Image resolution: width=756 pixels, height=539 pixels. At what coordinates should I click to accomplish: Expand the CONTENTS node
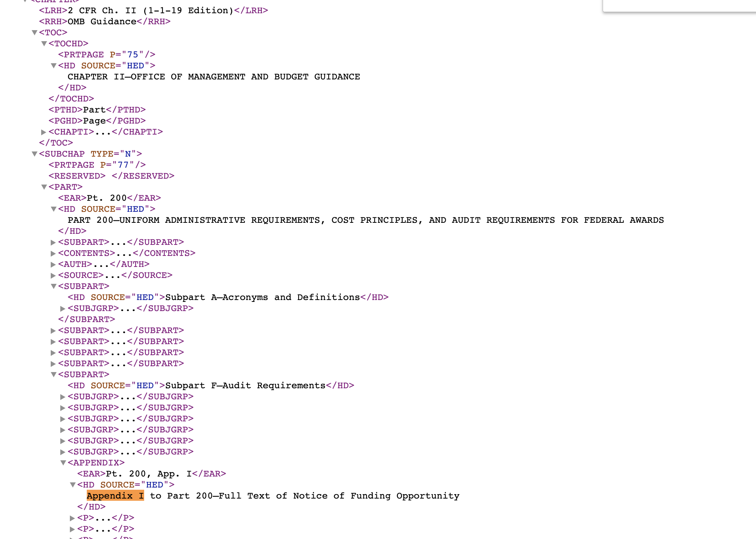coord(53,253)
